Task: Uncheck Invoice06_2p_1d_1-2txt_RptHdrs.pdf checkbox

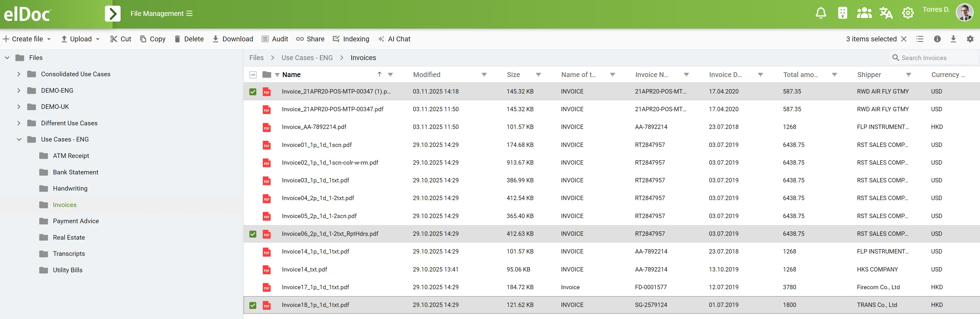Action: click(x=253, y=234)
